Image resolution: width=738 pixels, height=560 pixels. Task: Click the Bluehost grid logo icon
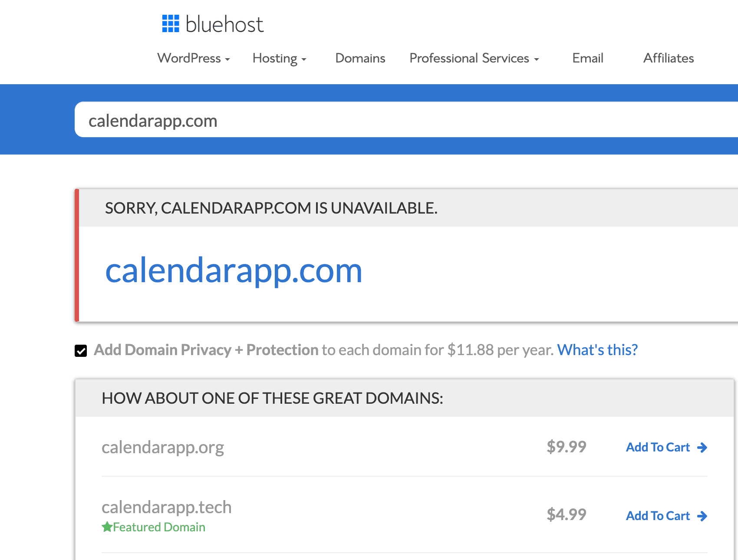pos(170,24)
